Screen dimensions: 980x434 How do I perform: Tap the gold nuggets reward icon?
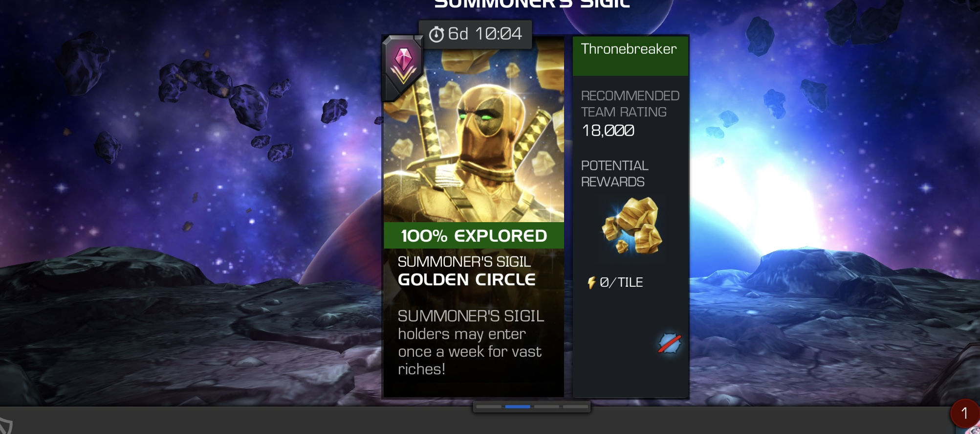click(x=632, y=226)
